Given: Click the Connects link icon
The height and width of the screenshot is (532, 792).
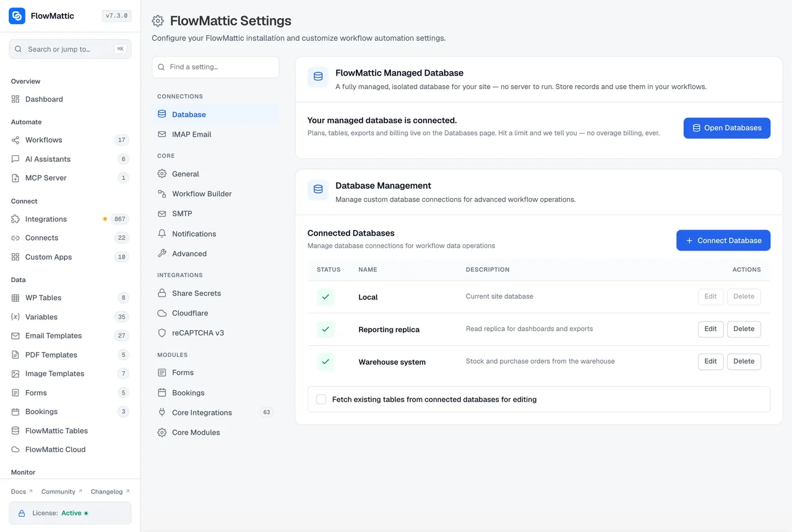Looking at the screenshot, I should point(15,238).
